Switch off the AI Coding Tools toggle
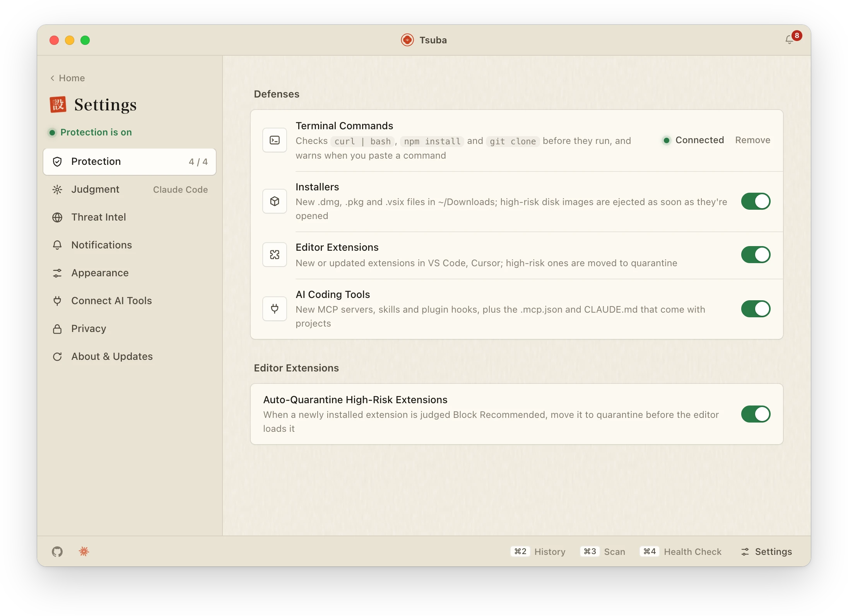848x616 pixels. tap(756, 309)
